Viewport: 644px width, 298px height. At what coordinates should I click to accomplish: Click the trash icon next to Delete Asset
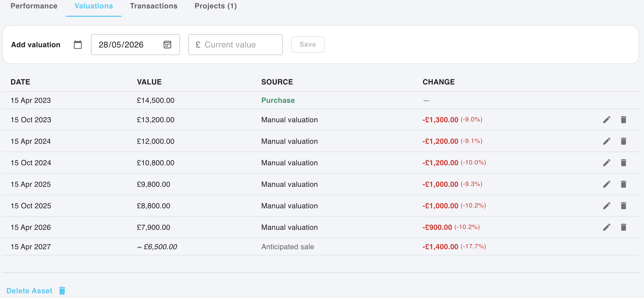[x=62, y=291]
